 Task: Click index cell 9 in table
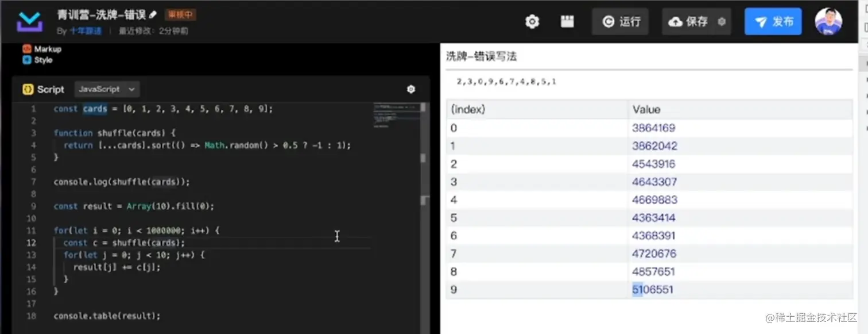click(537, 290)
